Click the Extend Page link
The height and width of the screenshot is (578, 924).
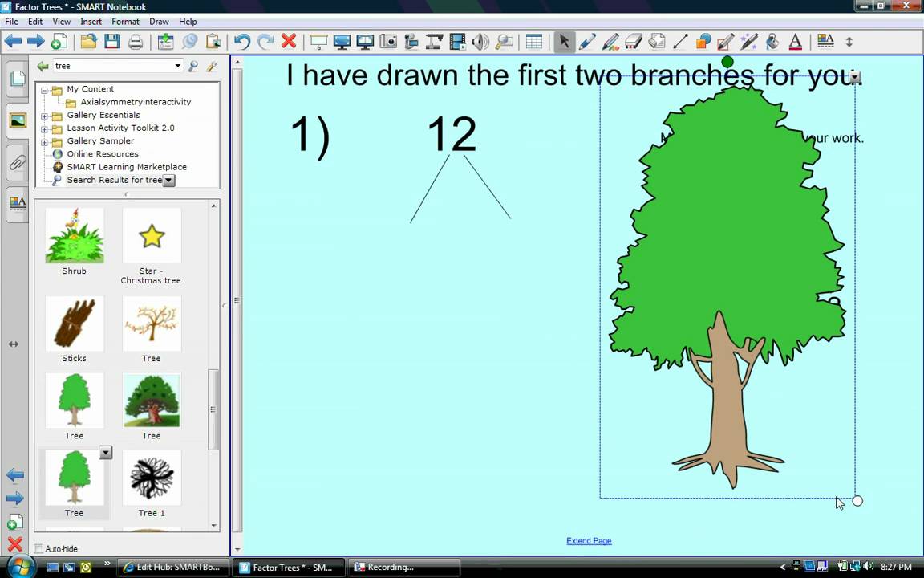pyautogui.click(x=589, y=541)
